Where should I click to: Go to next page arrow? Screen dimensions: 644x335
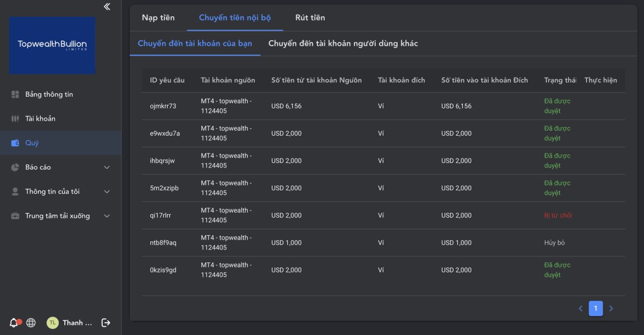[611, 308]
